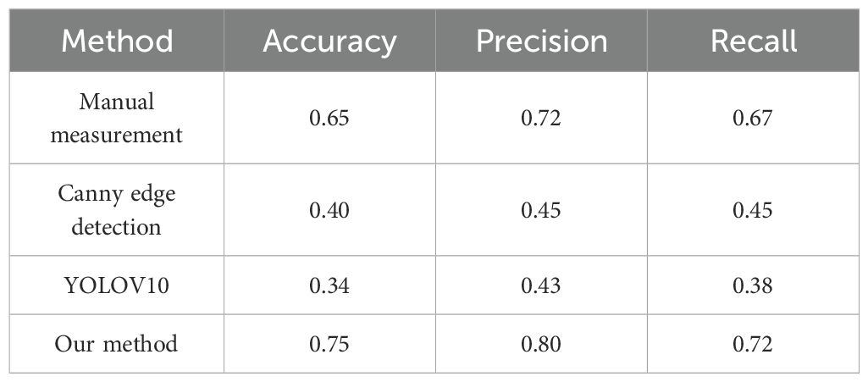Click YOLOV10 precision value 0.43
The image size is (868, 382).
tap(542, 285)
